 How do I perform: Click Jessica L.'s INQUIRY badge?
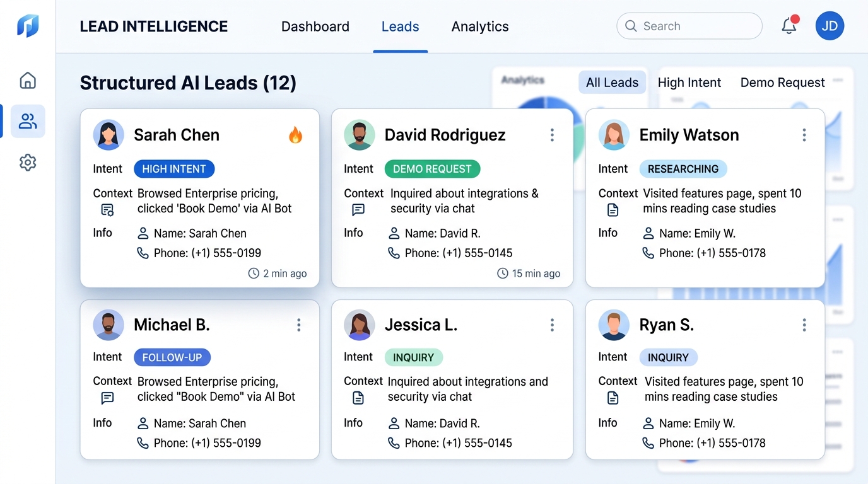pos(414,357)
